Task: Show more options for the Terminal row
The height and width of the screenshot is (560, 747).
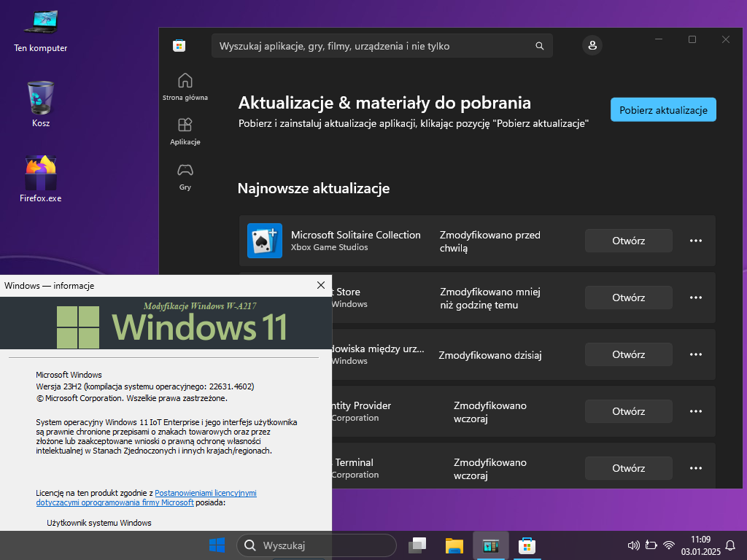Action: pos(696,468)
